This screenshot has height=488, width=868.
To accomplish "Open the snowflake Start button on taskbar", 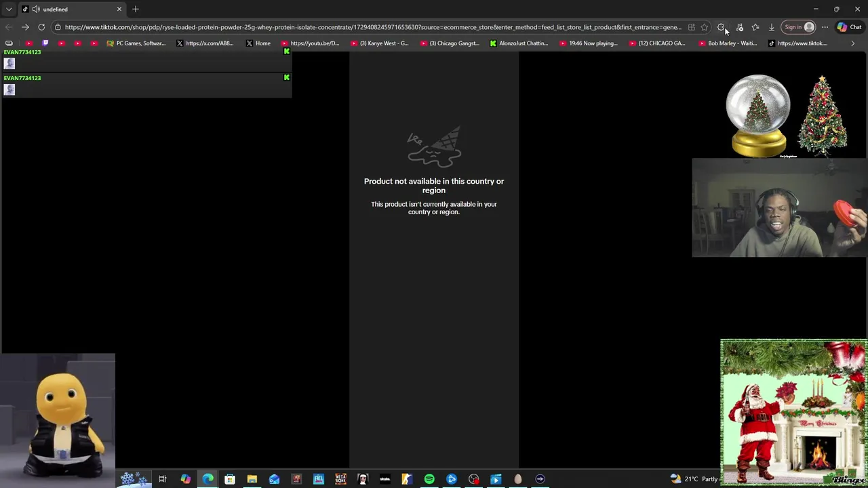I will point(133,479).
